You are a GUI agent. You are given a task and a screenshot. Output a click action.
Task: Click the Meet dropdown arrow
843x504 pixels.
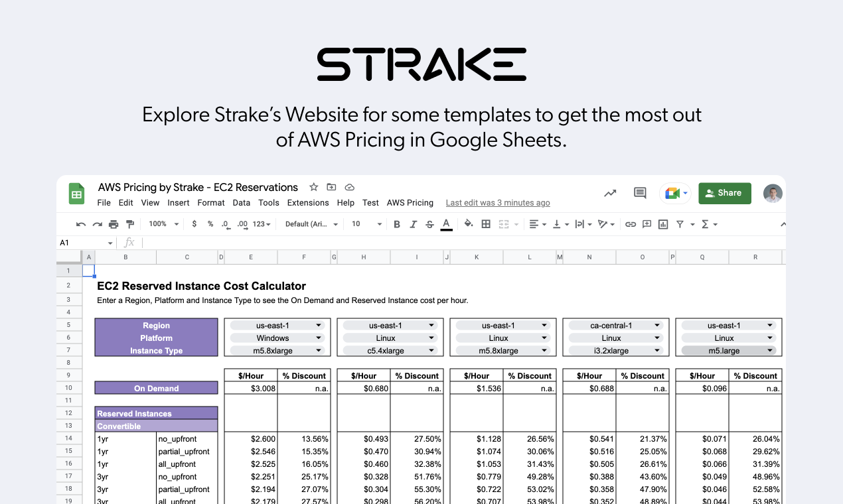[x=686, y=193]
